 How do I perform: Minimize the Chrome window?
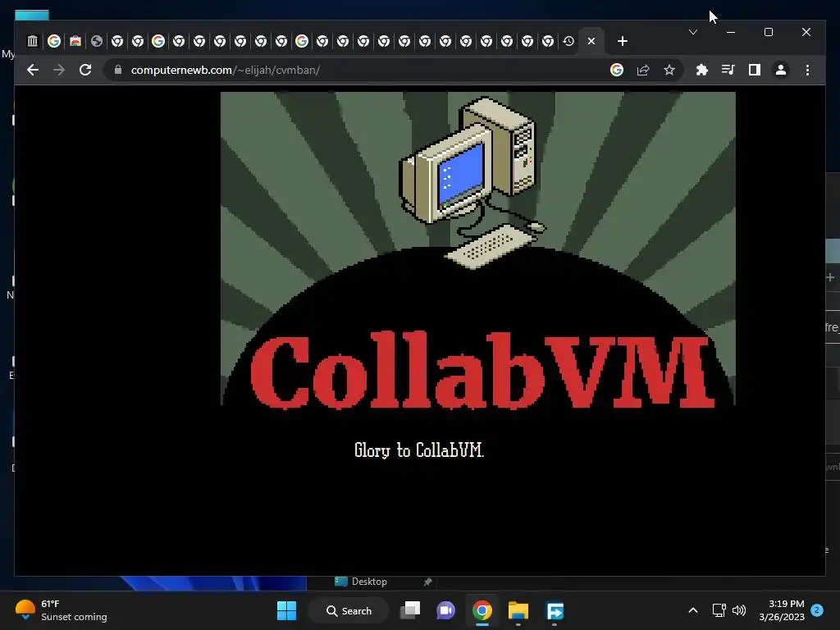[731, 32]
